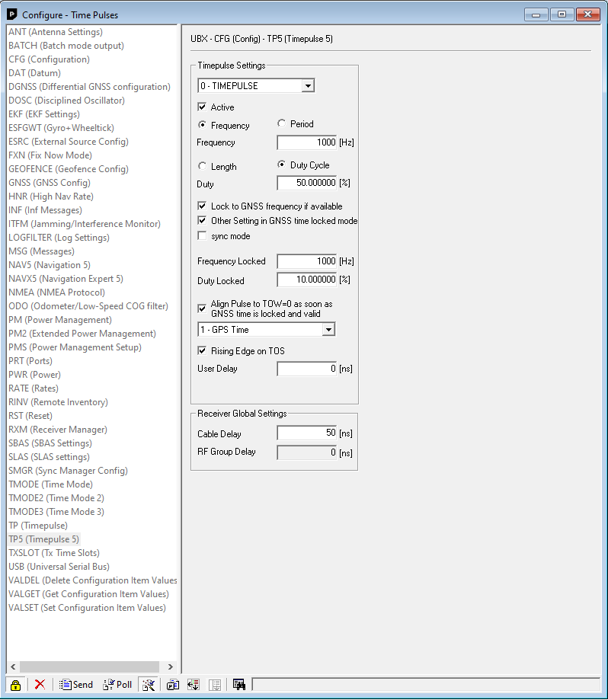
Task: Open VALGET (Get Configuration Item Values)
Action: 89,594
